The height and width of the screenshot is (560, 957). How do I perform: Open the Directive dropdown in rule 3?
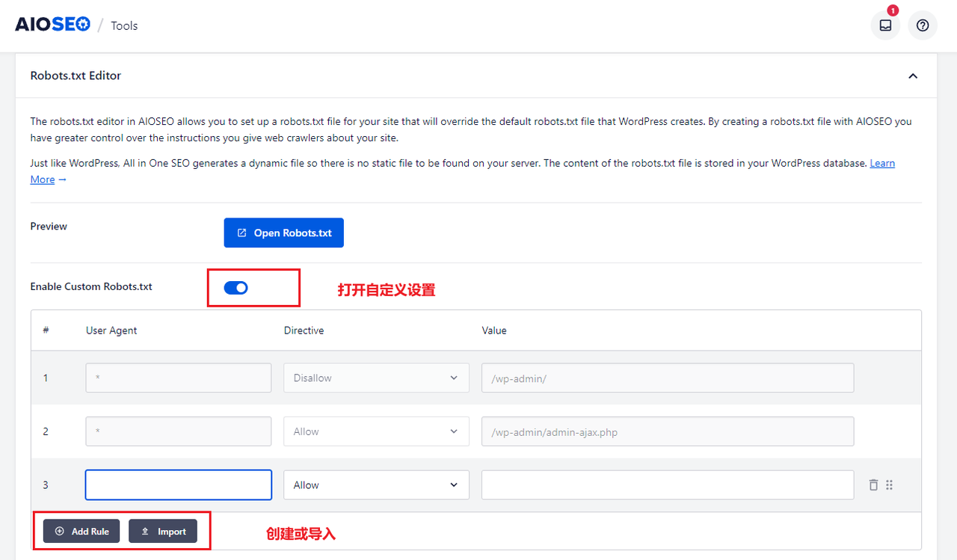pos(376,485)
